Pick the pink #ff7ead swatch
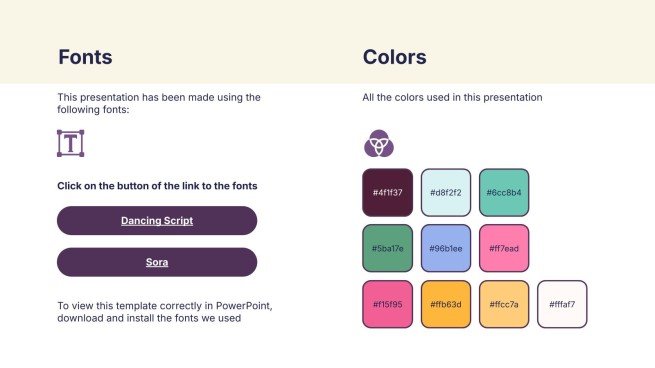Image resolution: width=655 pixels, height=368 pixels. coord(504,249)
